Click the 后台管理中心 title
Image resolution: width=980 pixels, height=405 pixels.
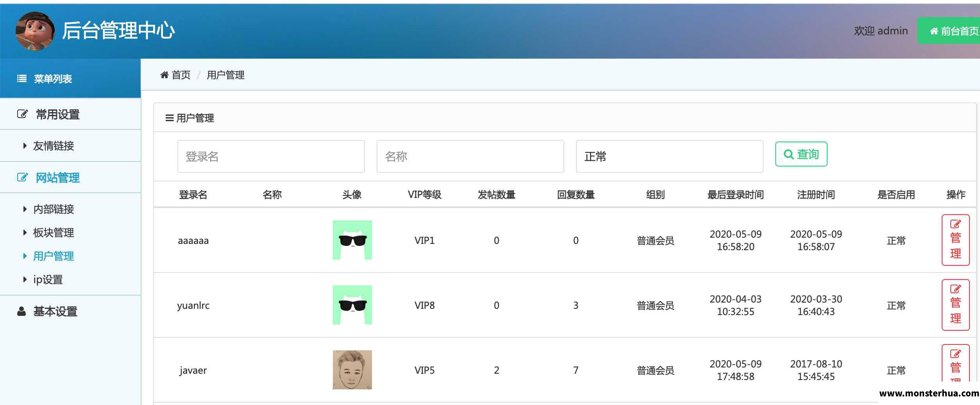(118, 30)
